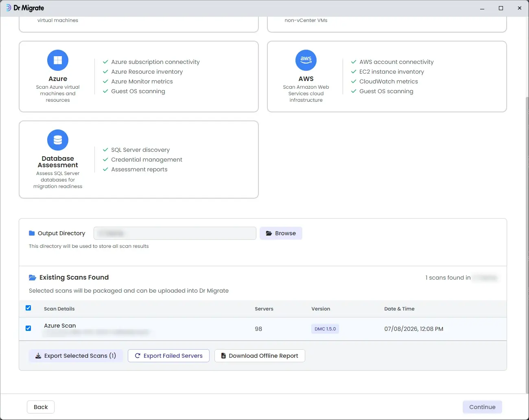Choose the Database Assessment cylinder icon

pyautogui.click(x=58, y=140)
